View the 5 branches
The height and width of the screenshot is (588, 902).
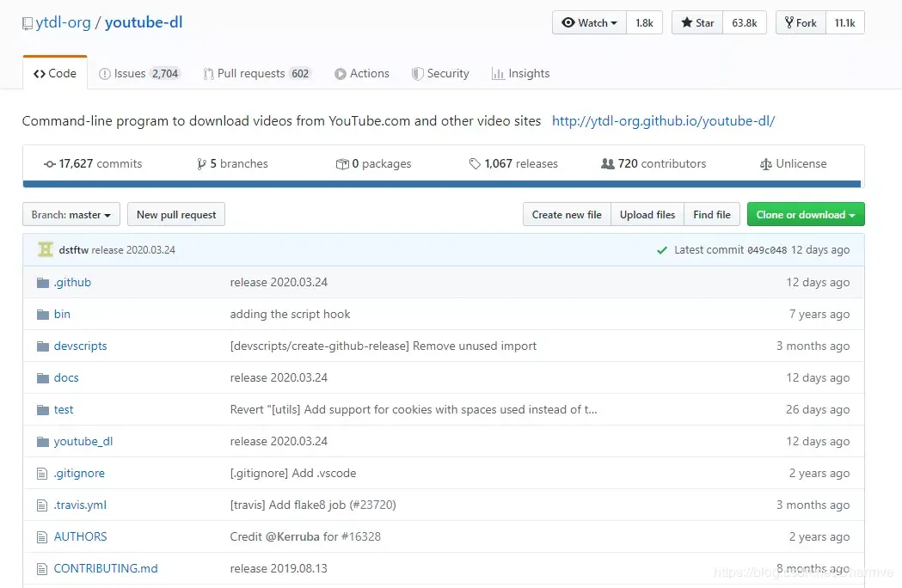tap(232, 163)
